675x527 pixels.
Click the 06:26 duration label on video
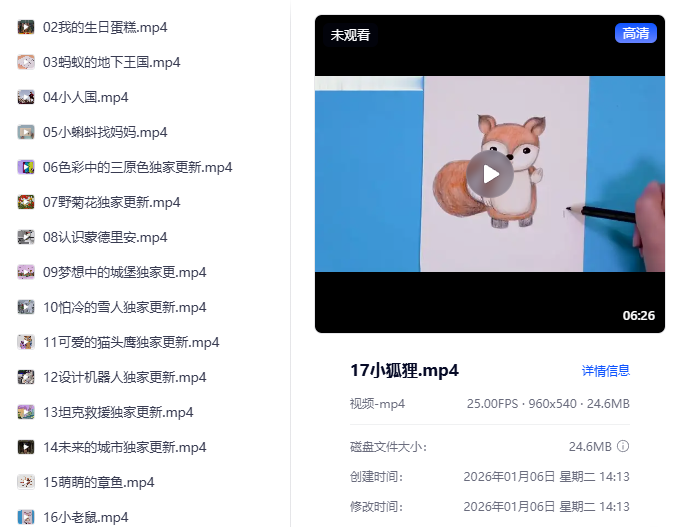point(638,316)
